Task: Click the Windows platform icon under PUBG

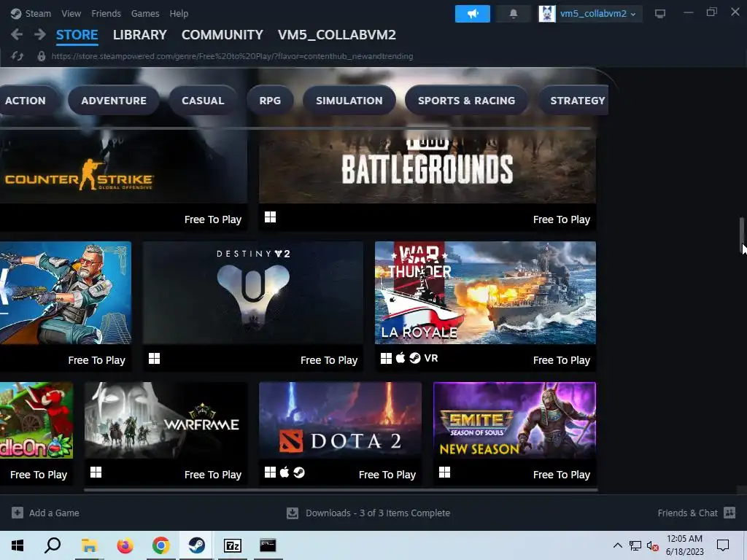Action: (270, 217)
